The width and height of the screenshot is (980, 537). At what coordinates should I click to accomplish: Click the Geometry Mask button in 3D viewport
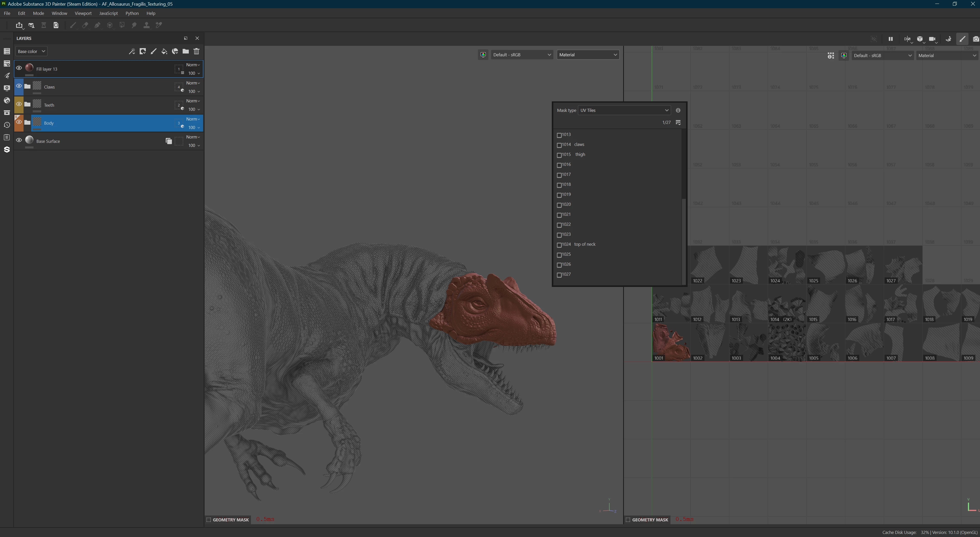pyautogui.click(x=227, y=520)
